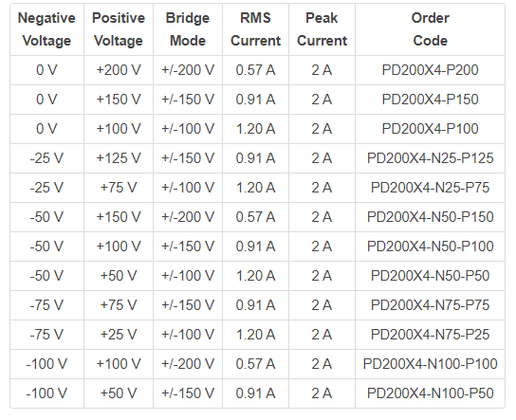
Task: Click the order code PD200X4-P200
Action: 430,70
